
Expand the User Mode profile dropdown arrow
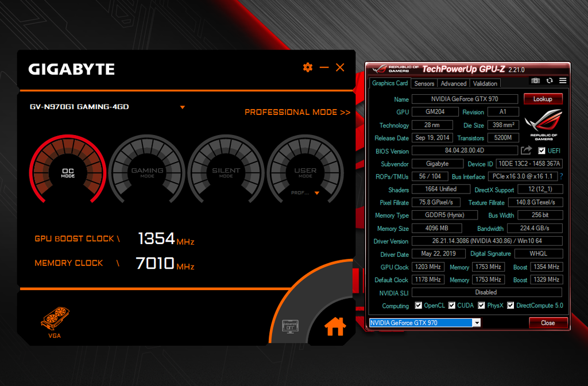tap(317, 193)
